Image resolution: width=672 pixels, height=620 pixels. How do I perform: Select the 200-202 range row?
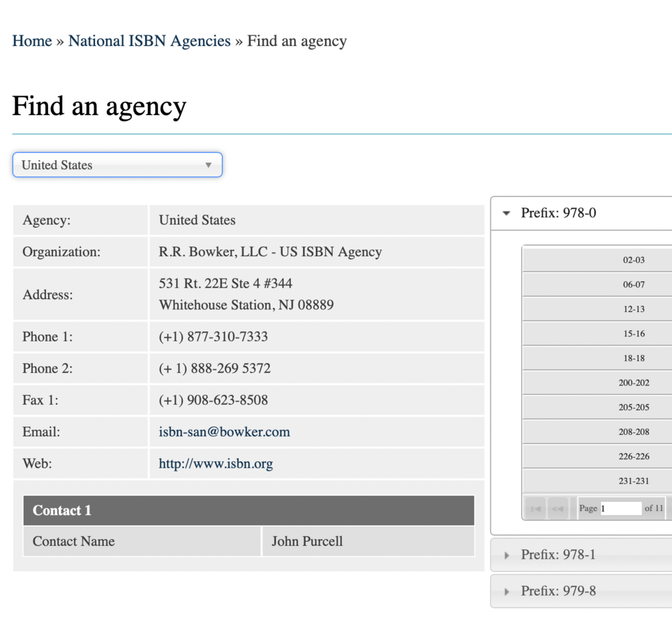633,383
